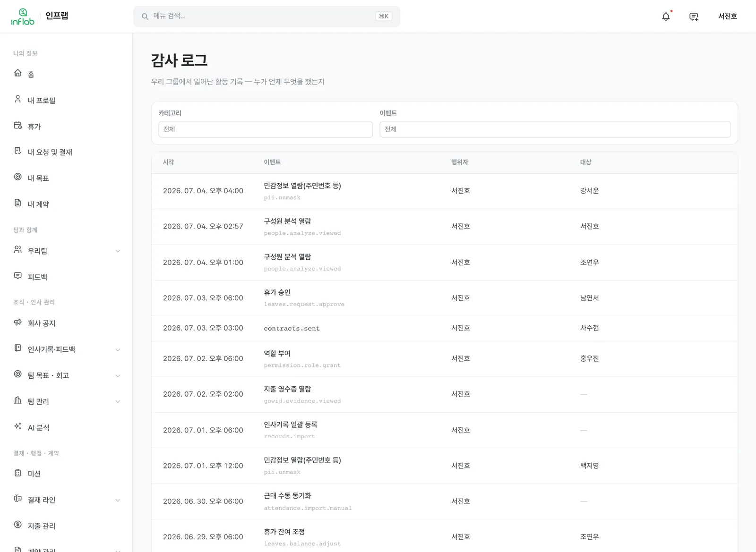The width and height of the screenshot is (756, 552).
Task: Click the 인프랩 workspace name
Action: [57, 16]
